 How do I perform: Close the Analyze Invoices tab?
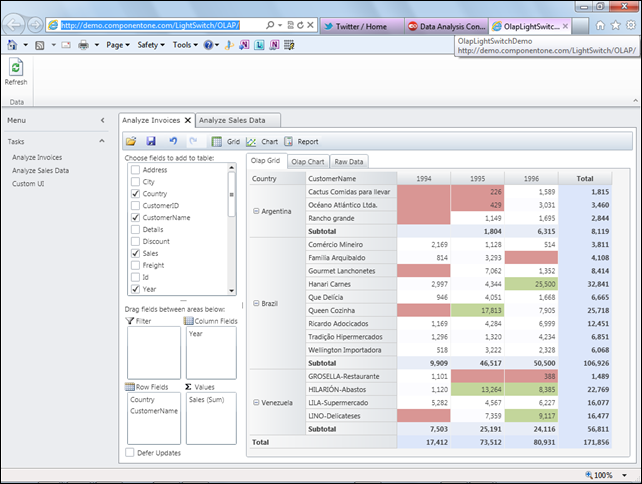pos(188,120)
